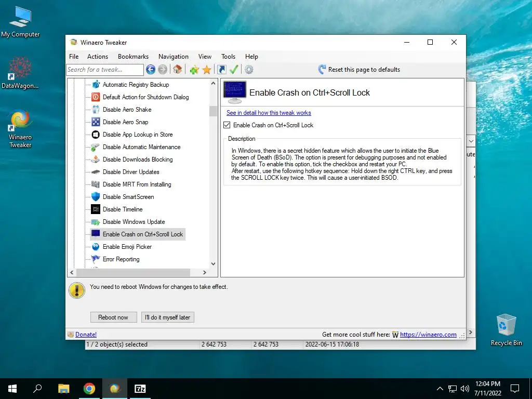The width and height of the screenshot is (532, 399).
Task: Click tree horizontal scrollbar left arrow
Action: (72, 272)
